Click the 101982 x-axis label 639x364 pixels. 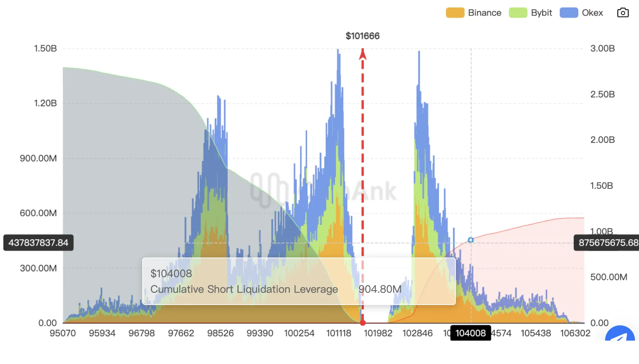[378, 333]
